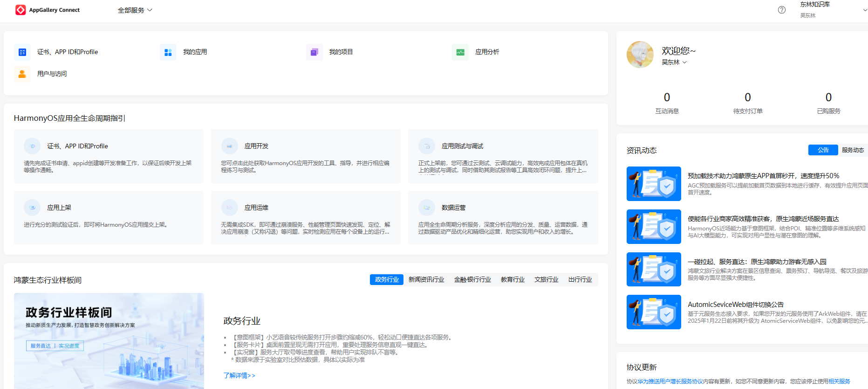Open the 一碰拉起、服务直达 news thumbnail
868x389 pixels.
(x=654, y=270)
